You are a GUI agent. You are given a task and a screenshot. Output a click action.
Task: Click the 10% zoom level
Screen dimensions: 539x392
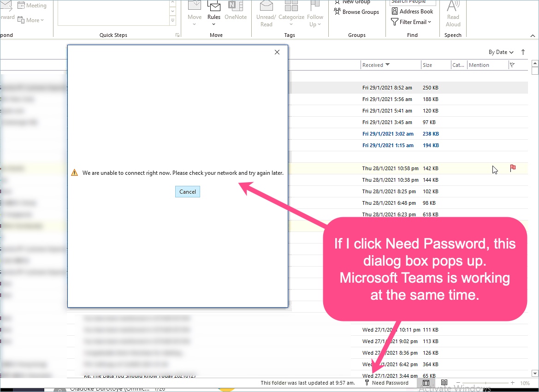[525, 383]
